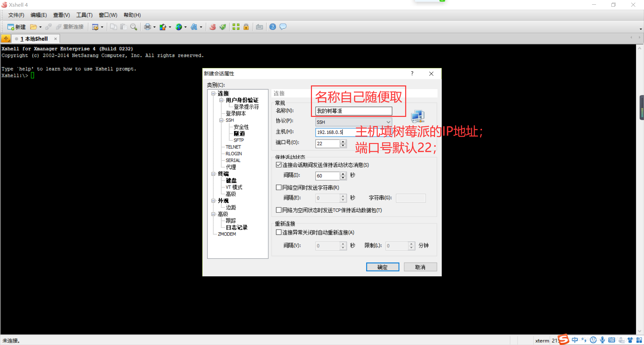
Task: Collapse the 连接 tree node
Action: click(x=213, y=93)
